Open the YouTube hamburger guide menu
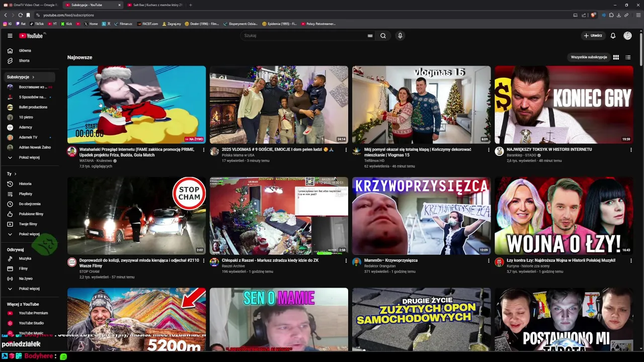Screen dimensions: 644x362 (x=10, y=36)
